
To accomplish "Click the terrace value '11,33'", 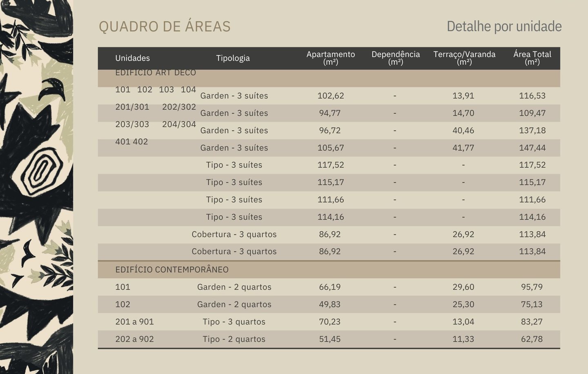I will pos(463,339).
